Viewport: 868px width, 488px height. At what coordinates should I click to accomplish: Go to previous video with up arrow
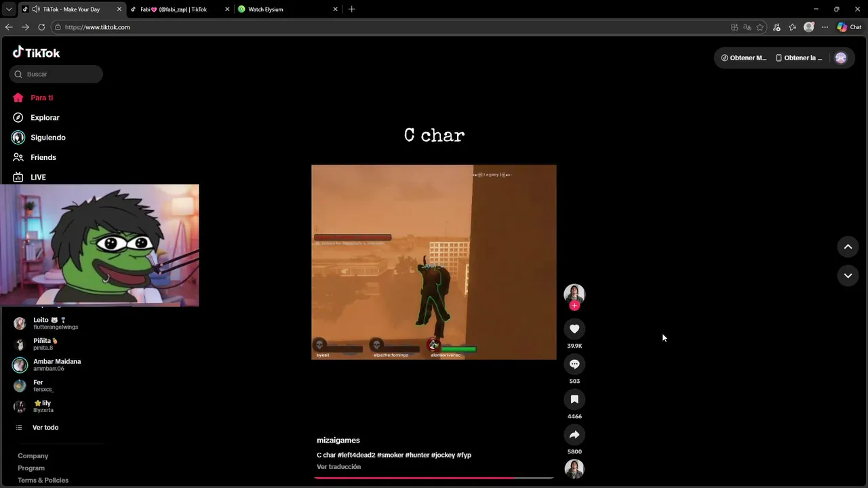point(848,247)
